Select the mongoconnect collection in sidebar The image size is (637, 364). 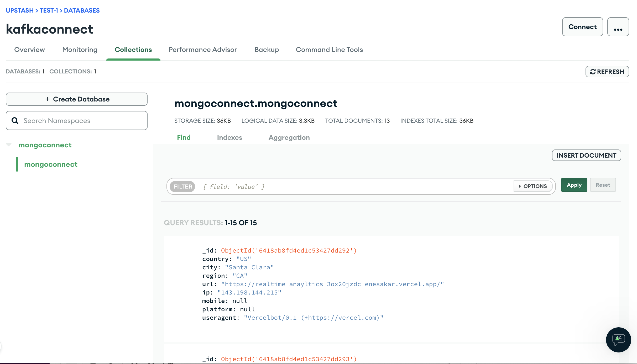(51, 164)
